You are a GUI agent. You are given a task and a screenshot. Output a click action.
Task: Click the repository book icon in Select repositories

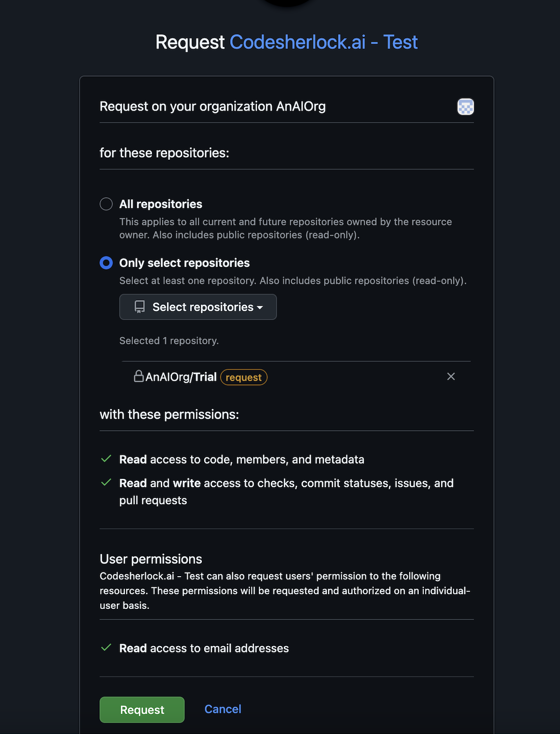point(140,307)
